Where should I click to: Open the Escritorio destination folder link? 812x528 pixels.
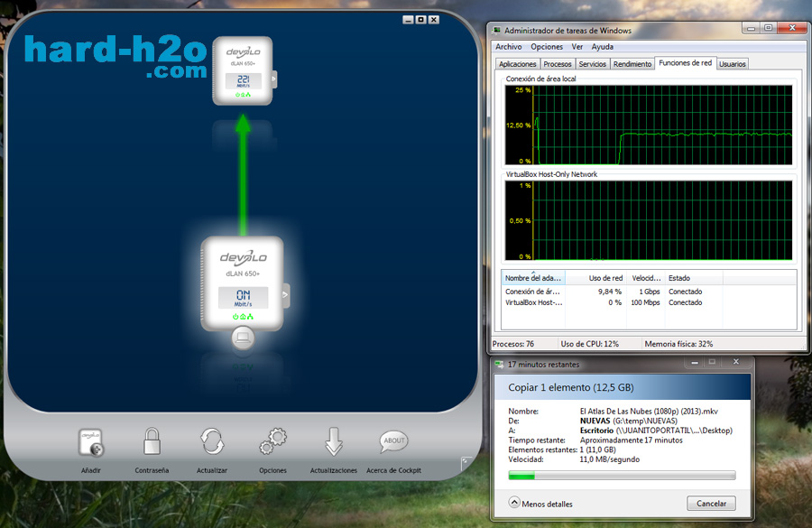click(x=596, y=431)
